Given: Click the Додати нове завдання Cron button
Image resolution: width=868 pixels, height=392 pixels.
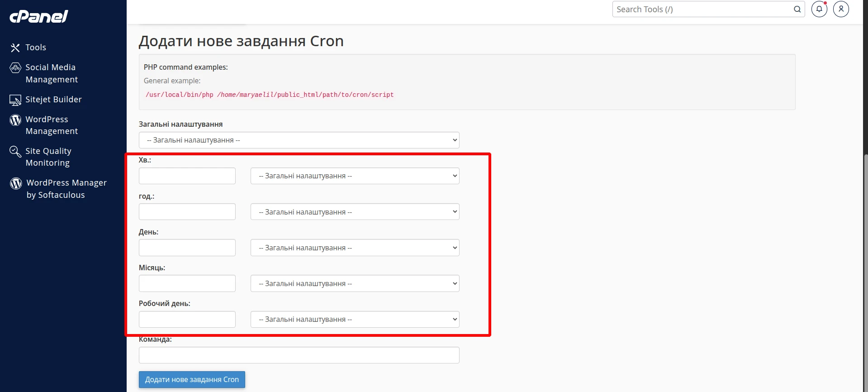Looking at the screenshot, I should pyautogui.click(x=192, y=380).
